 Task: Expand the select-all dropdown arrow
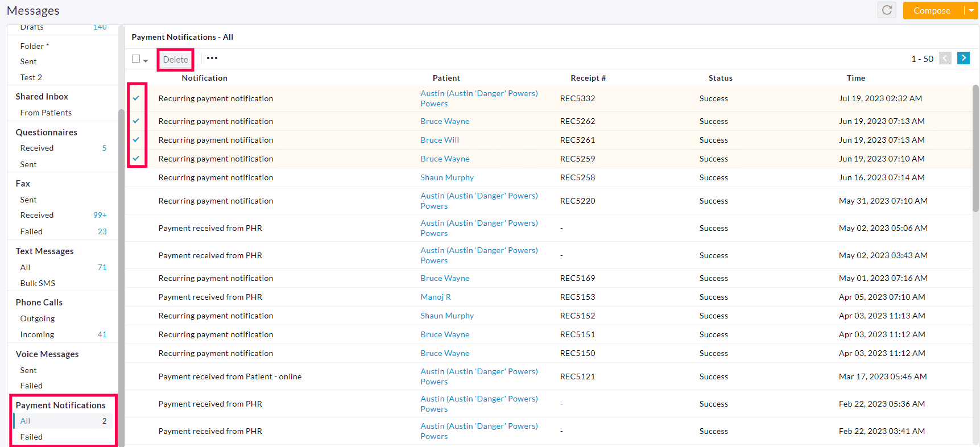click(146, 60)
